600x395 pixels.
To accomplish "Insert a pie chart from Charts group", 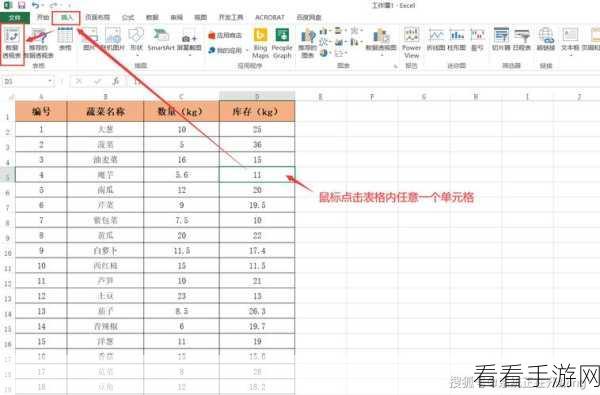I will 324,52.
